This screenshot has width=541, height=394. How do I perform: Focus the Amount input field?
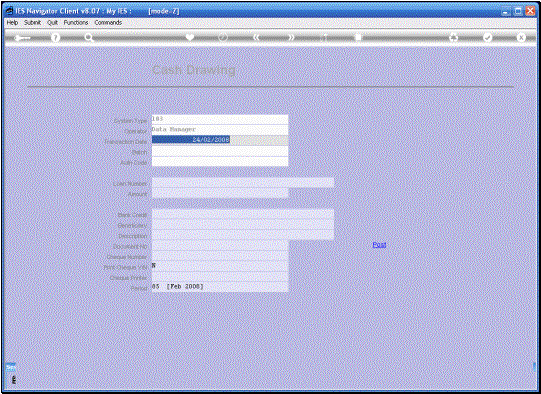pos(220,193)
